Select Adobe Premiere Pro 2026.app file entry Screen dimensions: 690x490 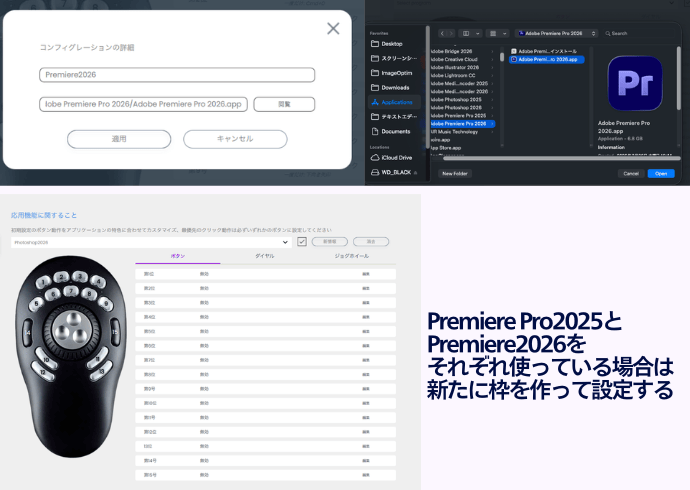547,60
